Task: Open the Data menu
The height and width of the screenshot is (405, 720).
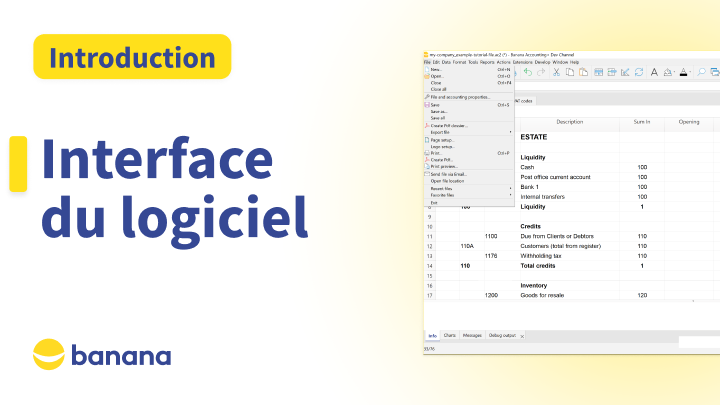Action: click(x=446, y=62)
